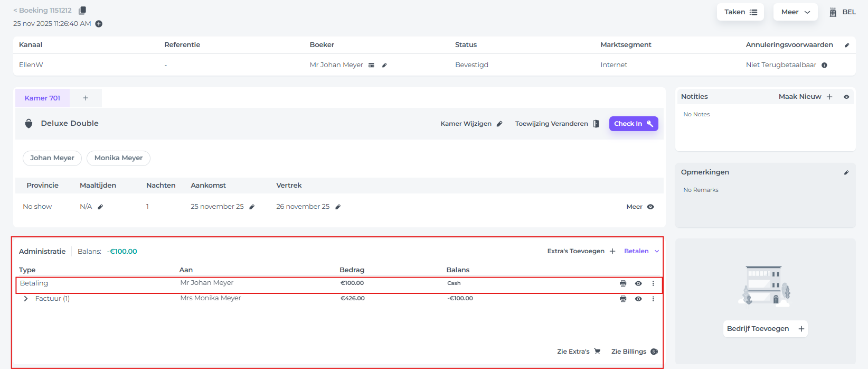Click the plus icon beside the booking timestamp
This screenshot has width=868, height=369.
point(99,24)
